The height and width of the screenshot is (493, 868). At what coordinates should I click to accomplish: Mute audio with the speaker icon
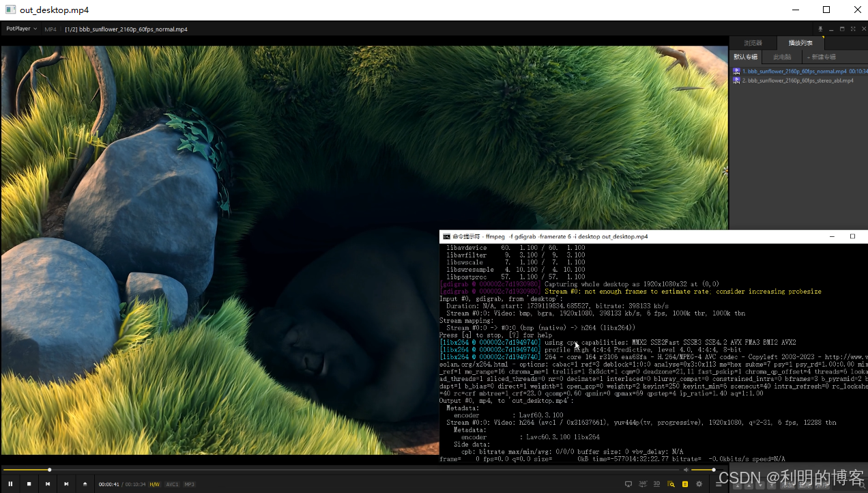pyautogui.click(x=686, y=469)
